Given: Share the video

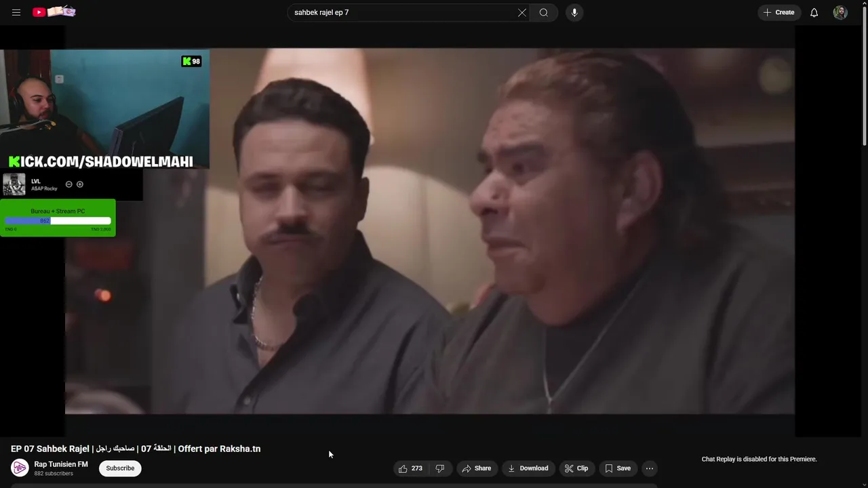Looking at the screenshot, I should pos(477,468).
